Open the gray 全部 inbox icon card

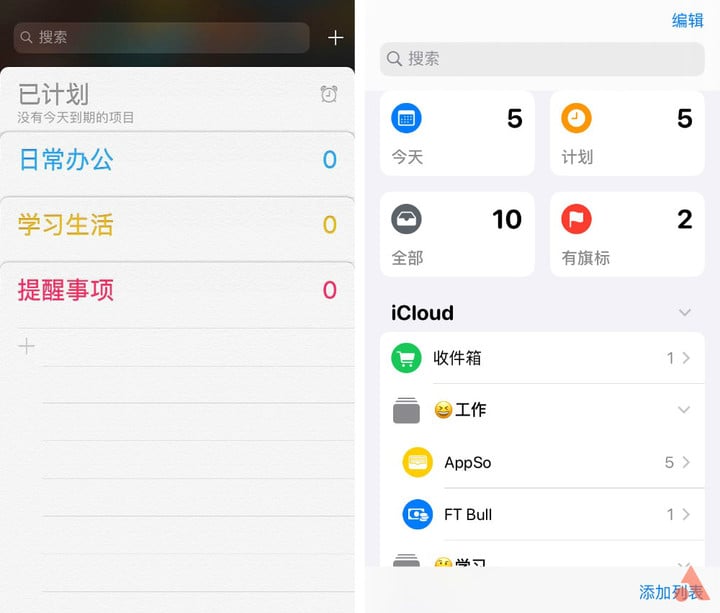[x=457, y=235]
